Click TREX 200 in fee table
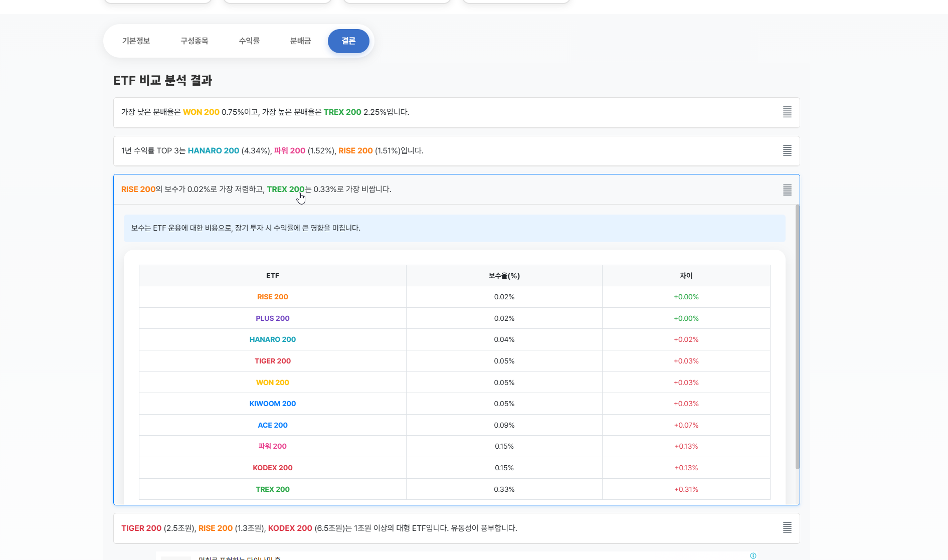Viewport: 948px width, 560px height. click(272, 489)
